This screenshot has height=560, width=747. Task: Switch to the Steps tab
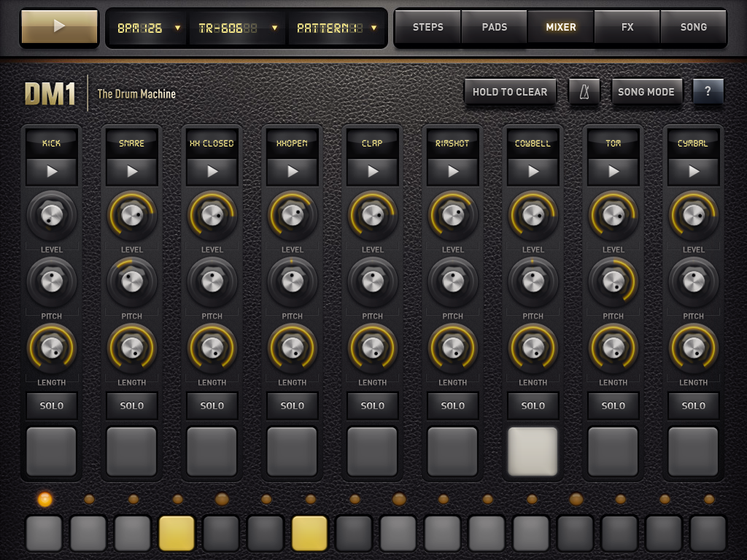(x=428, y=28)
